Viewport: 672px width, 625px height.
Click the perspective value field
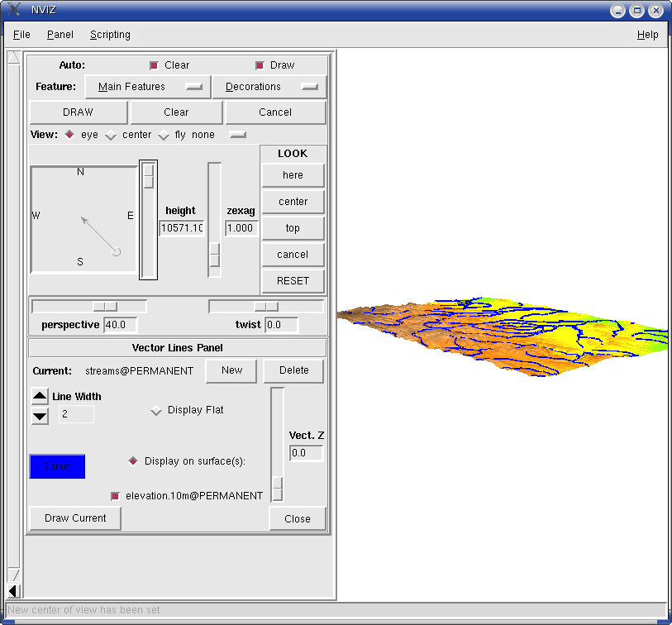[x=121, y=325]
